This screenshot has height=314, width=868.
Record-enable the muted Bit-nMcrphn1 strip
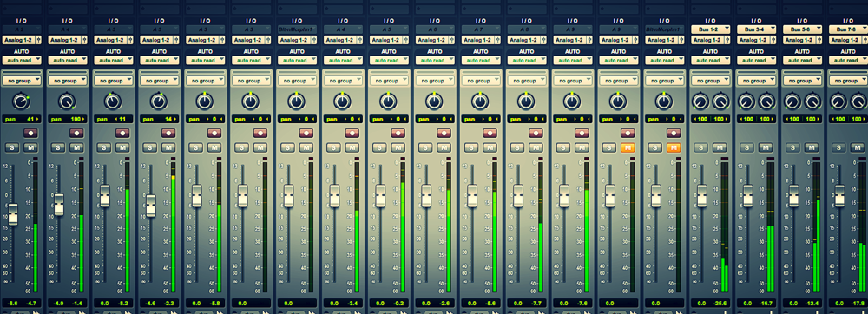click(x=674, y=134)
